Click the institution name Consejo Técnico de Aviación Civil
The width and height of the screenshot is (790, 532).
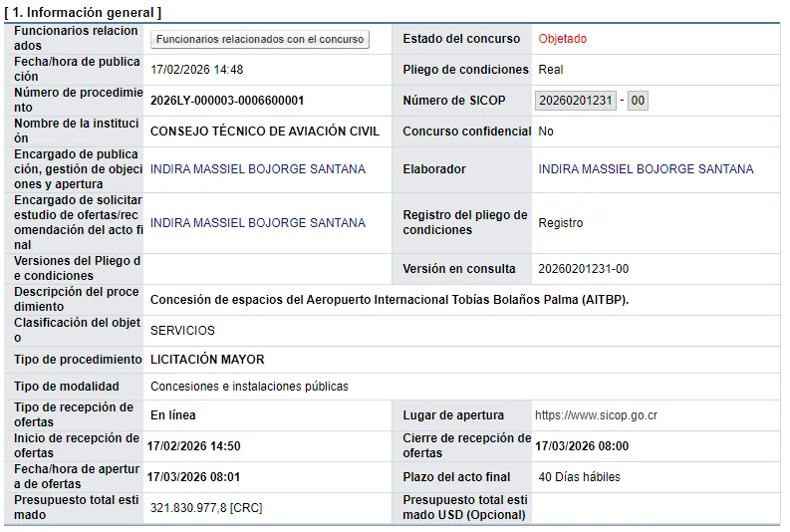[x=264, y=132]
